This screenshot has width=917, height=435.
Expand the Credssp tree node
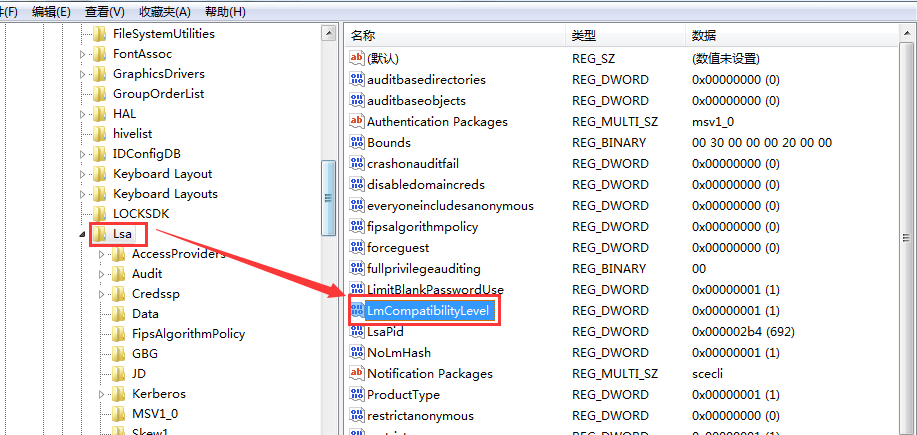click(101, 294)
